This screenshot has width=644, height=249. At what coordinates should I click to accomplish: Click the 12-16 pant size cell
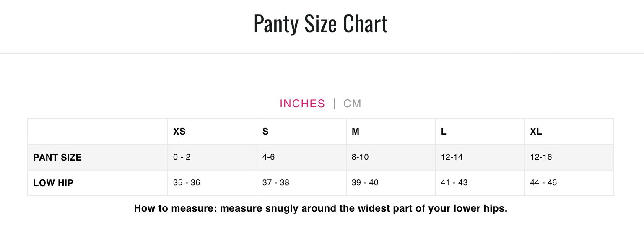point(569,158)
